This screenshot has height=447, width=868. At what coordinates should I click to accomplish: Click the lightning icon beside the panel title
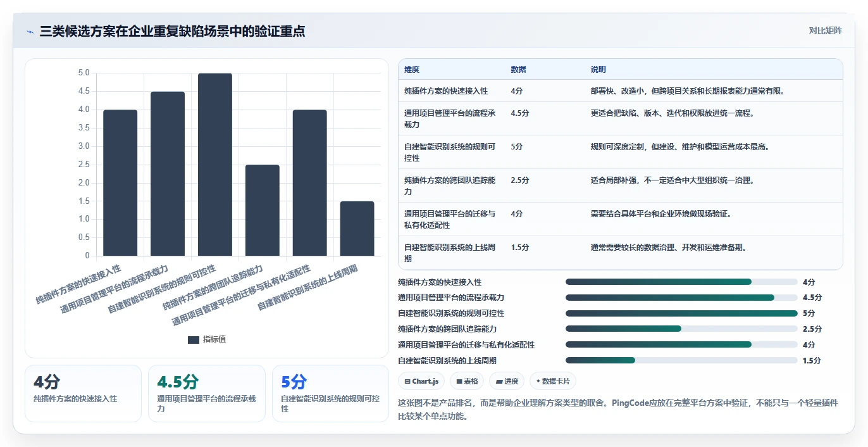tap(30, 32)
